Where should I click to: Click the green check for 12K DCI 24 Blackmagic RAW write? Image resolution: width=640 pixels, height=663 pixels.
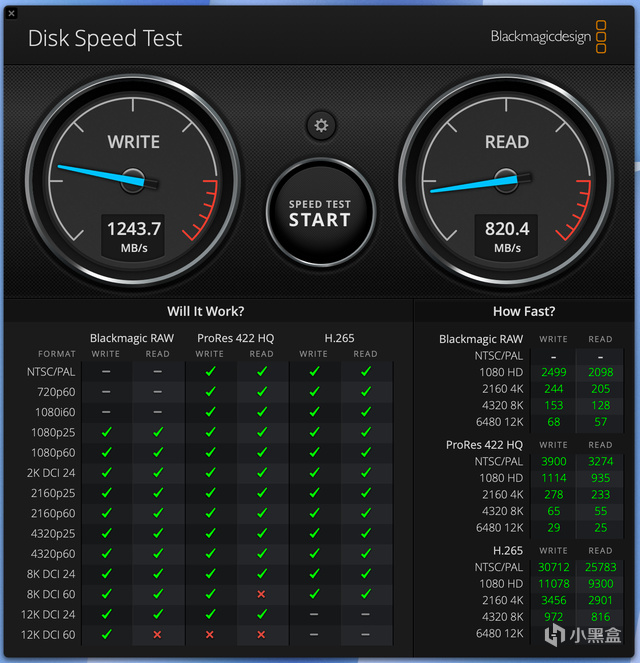[x=107, y=614]
